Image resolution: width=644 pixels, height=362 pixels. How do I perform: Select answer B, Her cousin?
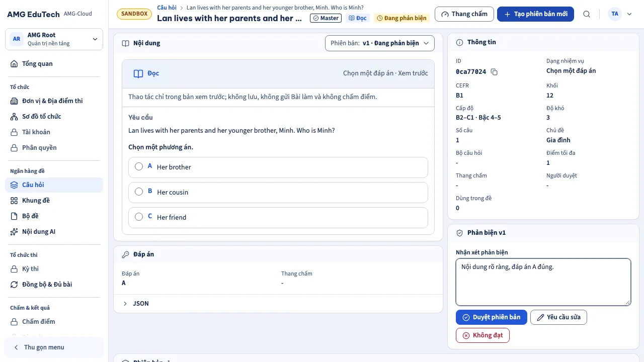278,192
